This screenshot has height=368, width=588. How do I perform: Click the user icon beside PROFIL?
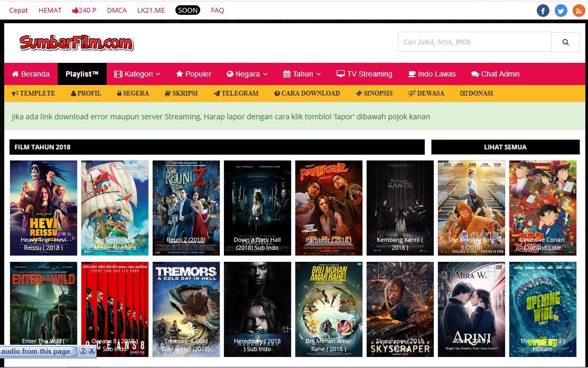coord(73,93)
